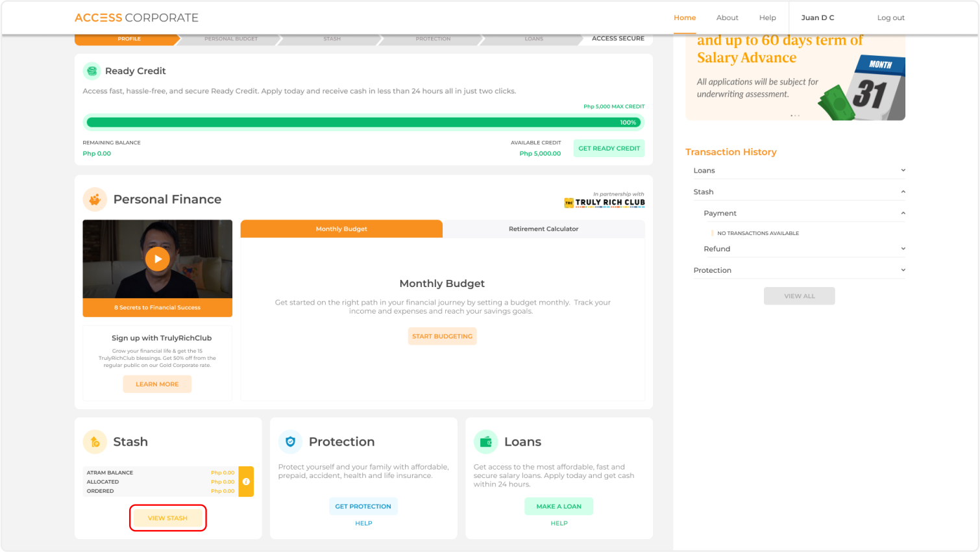Go to the Protection progress step
Image resolution: width=980 pixels, height=552 pixels.
click(433, 39)
